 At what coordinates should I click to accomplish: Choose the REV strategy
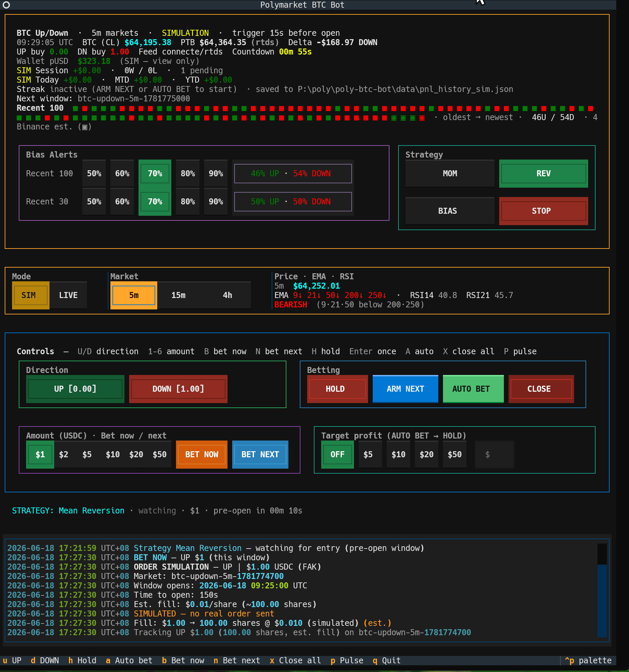[543, 173]
